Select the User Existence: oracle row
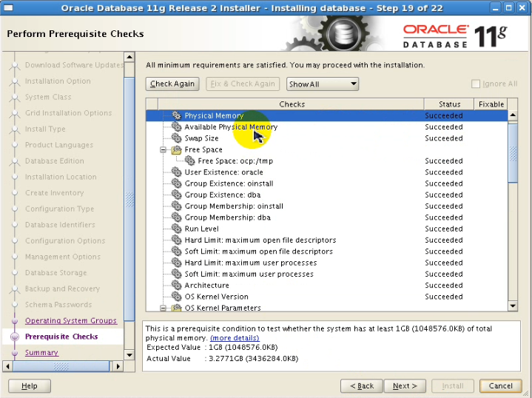This screenshot has width=532, height=398. pos(327,172)
